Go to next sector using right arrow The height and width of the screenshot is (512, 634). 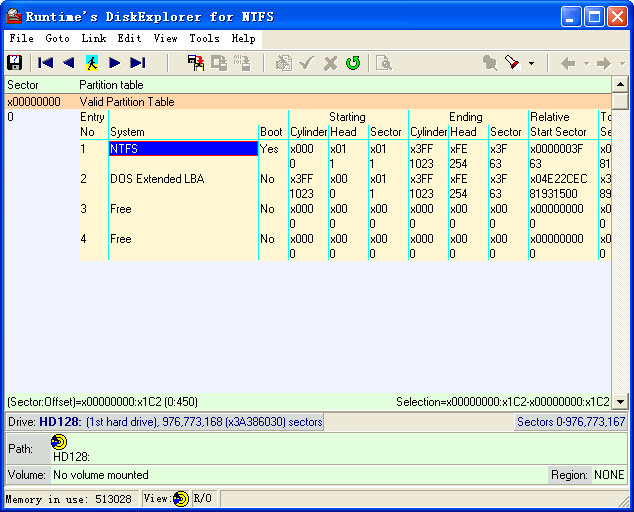tap(115, 63)
